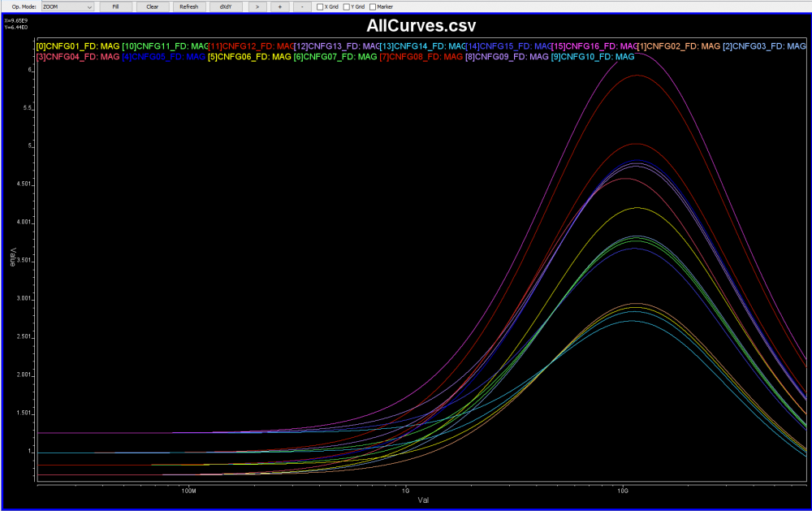Click the '>' arrow toolbar button
812x511 pixels.
tap(257, 6)
